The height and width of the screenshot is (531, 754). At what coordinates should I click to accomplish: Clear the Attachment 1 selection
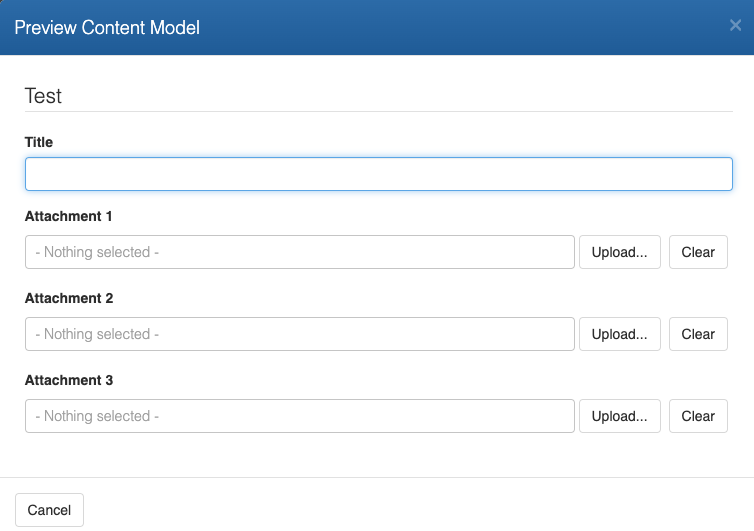[x=698, y=252]
